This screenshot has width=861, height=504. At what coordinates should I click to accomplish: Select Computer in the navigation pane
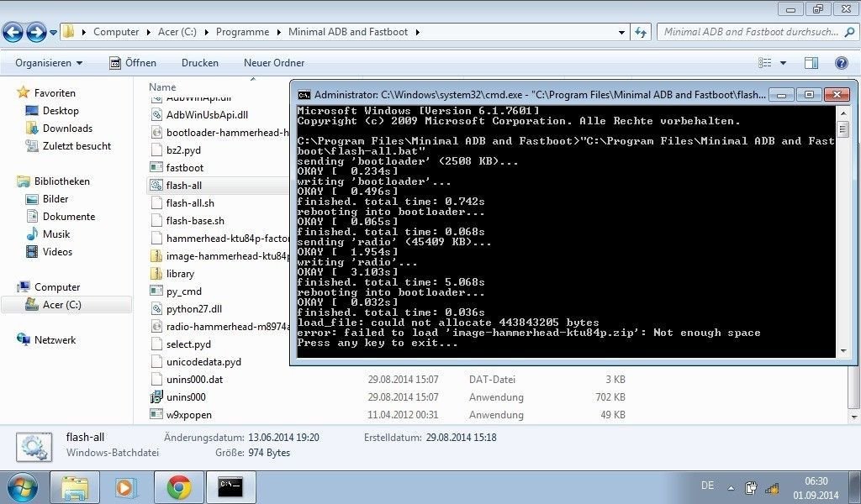click(x=57, y=286)
